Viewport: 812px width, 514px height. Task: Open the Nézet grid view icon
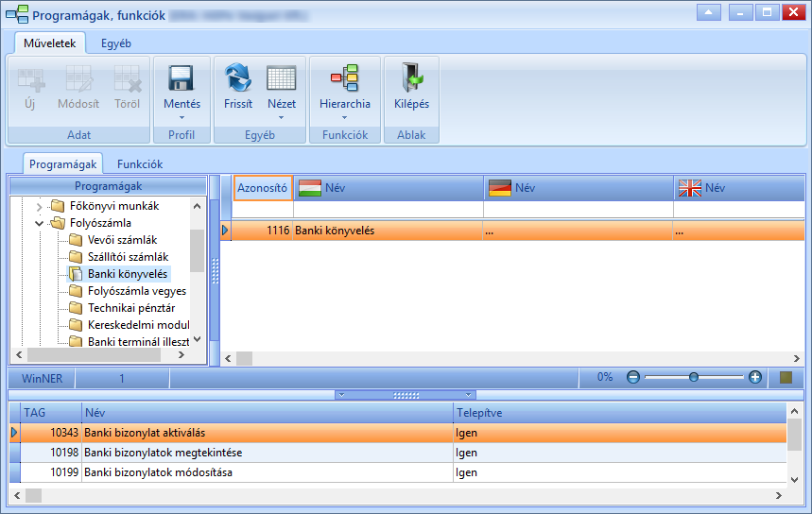pos(281,78)
